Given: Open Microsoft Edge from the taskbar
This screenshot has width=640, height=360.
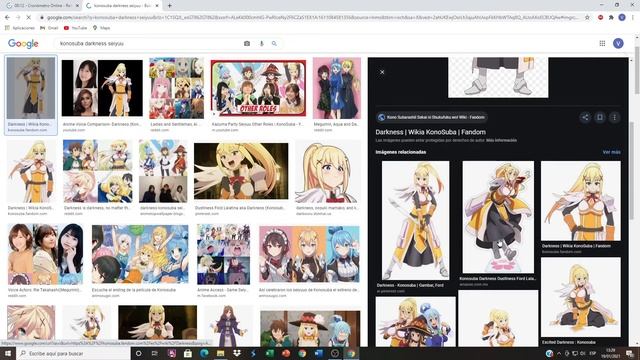Looking at the screenshot, I should (204, 353).
